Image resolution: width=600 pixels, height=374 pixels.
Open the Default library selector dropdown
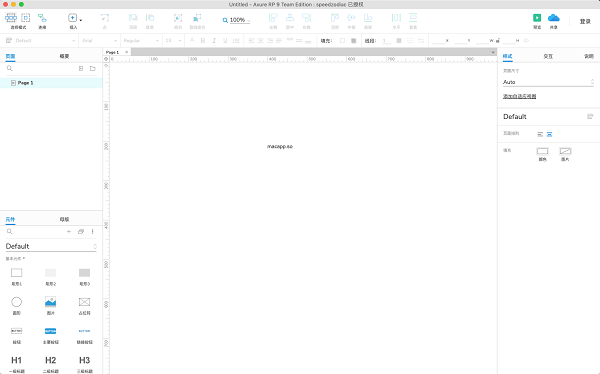tap(51, 246)
